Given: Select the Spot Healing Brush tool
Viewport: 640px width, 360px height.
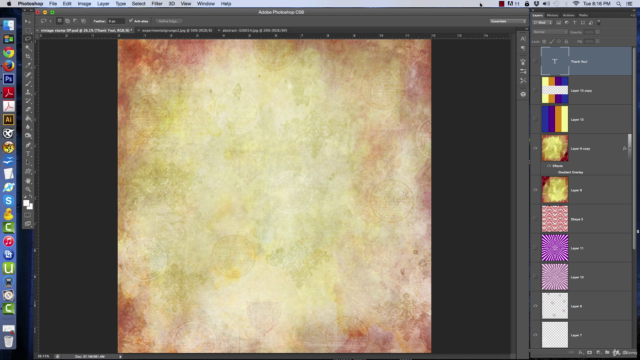Looking at the screenshot, I should tap(28, 75).
